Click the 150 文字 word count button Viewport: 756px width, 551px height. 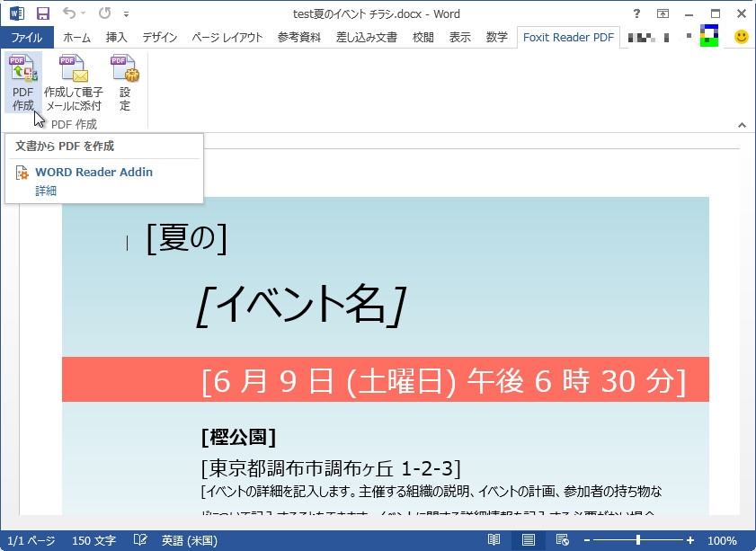tap(92, 539)
